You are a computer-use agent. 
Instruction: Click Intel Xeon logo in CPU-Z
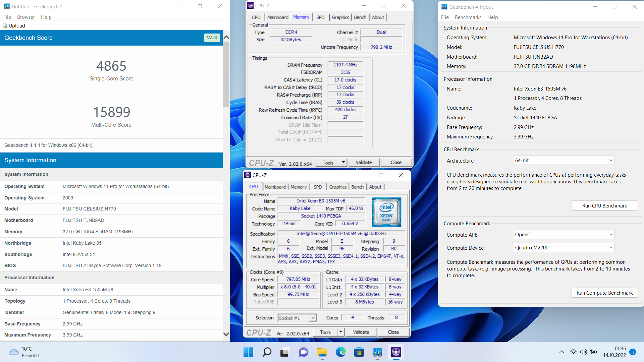pos(386,212)
